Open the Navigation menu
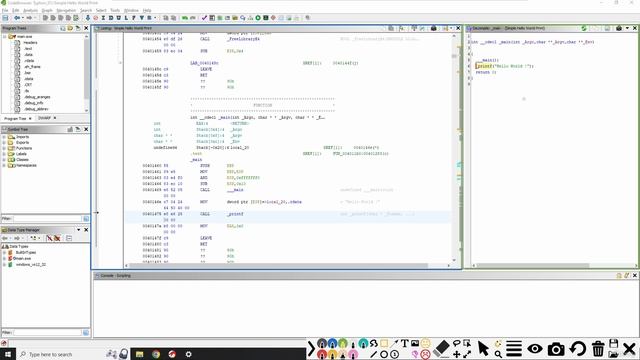 66,10
